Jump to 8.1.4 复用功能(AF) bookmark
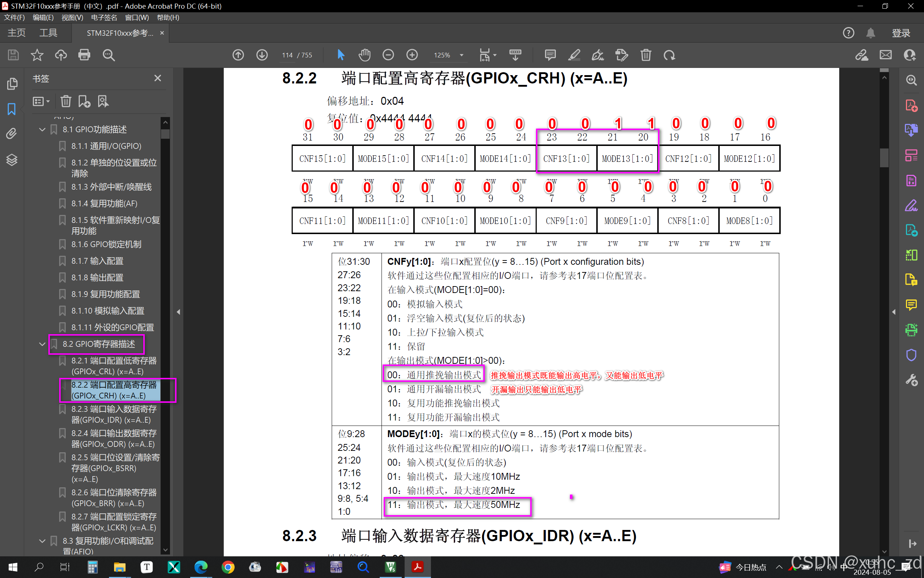924x578 pixels. point(104,203)
